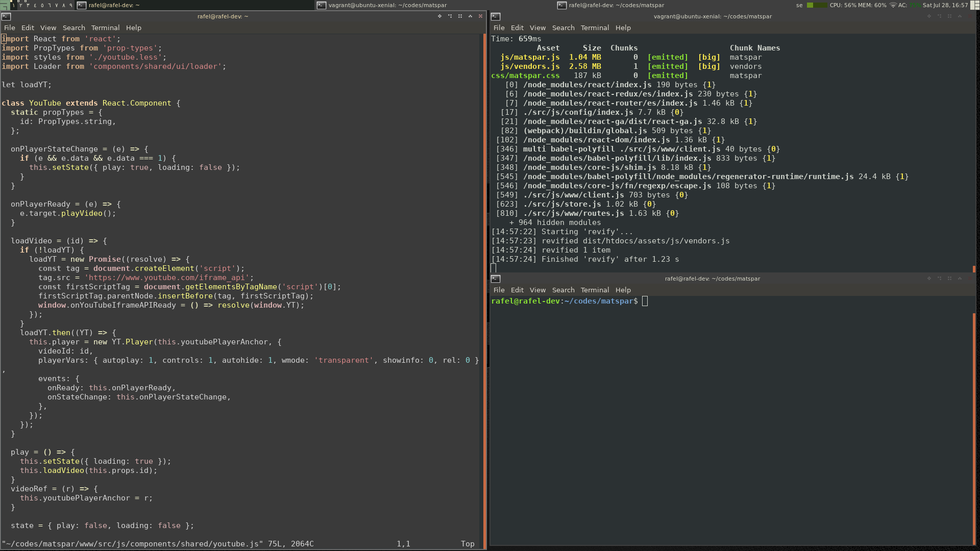
Task: Open the Terminal menu in bottom-right terminal
Action: tap(595, 290)
